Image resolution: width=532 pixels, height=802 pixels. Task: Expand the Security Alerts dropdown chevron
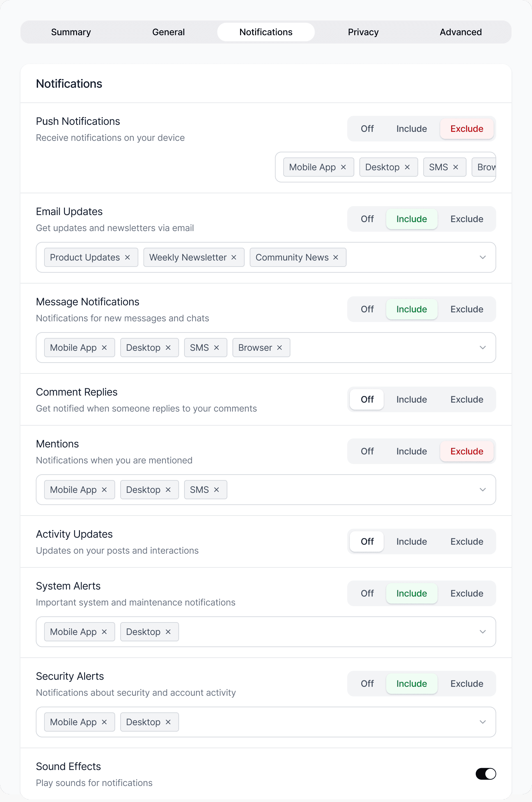pyautogui.click(x=482, y=722)
